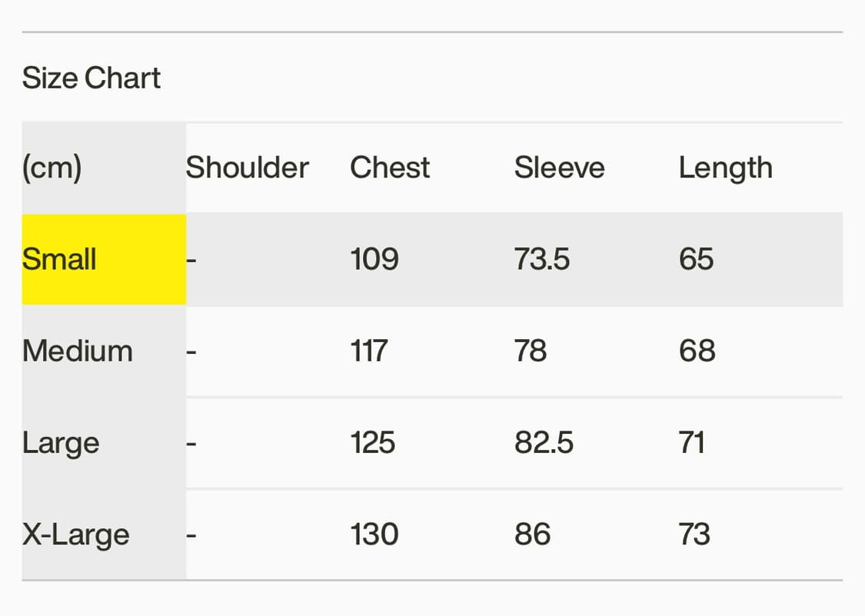Select the (cm) unit header cell
Viewport: 865px width, 616px height.
pyautogui.click(x=52, y=168)
